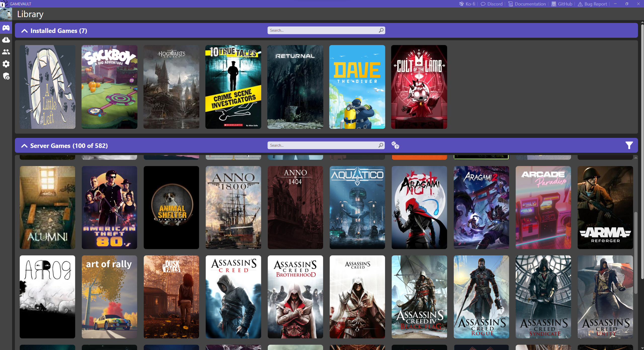Click the user profile avatar picture
644x350 pixels.
tap(6, 14)
